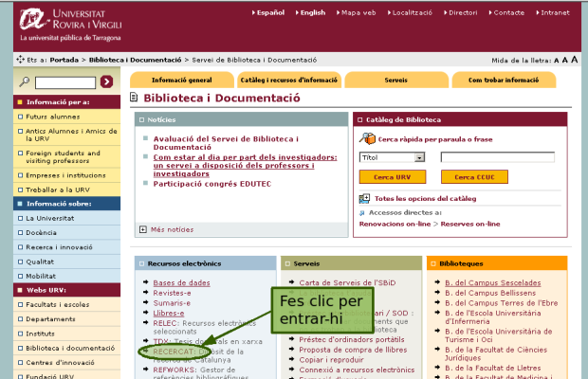Open the Serveis tab
This screenshot has width=588, height=379.
[396, 80]
